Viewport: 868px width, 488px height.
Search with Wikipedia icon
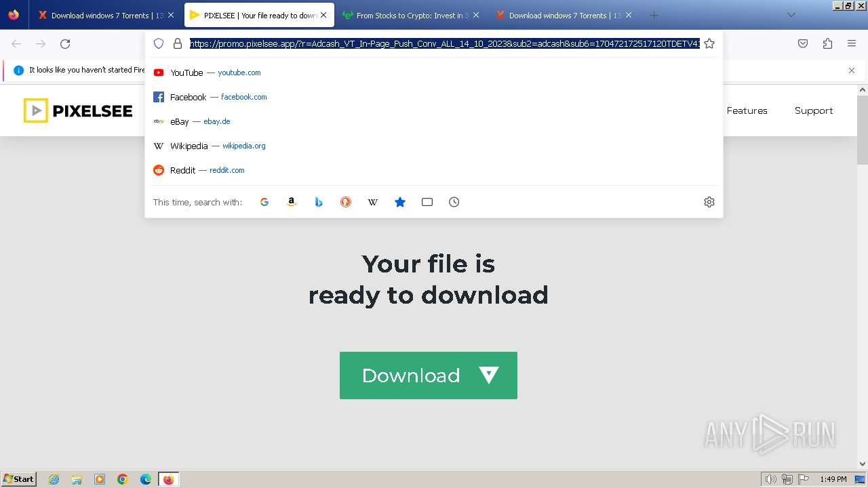pyautogui.click(x=373, y=202)
